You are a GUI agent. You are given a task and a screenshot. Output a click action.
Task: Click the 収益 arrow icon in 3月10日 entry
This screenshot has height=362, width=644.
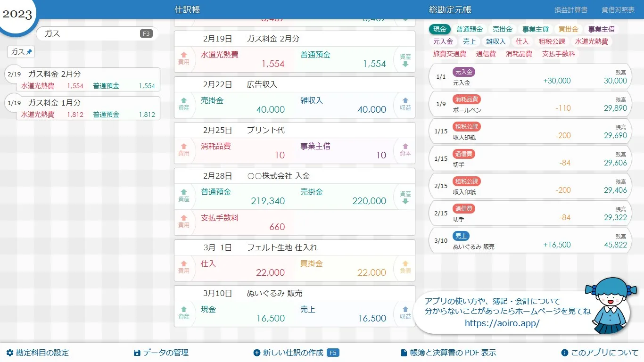(405, 309)
